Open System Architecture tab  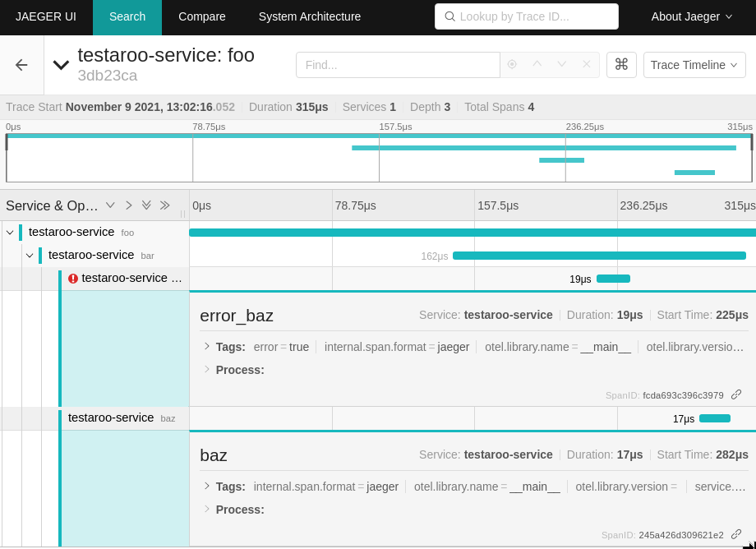click(310, 17)
